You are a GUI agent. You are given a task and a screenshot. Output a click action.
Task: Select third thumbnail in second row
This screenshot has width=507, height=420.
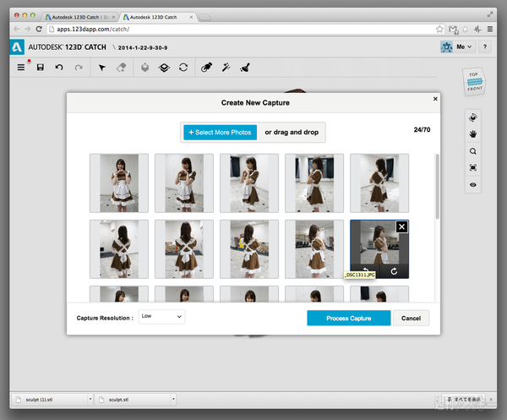pos(249,249)
